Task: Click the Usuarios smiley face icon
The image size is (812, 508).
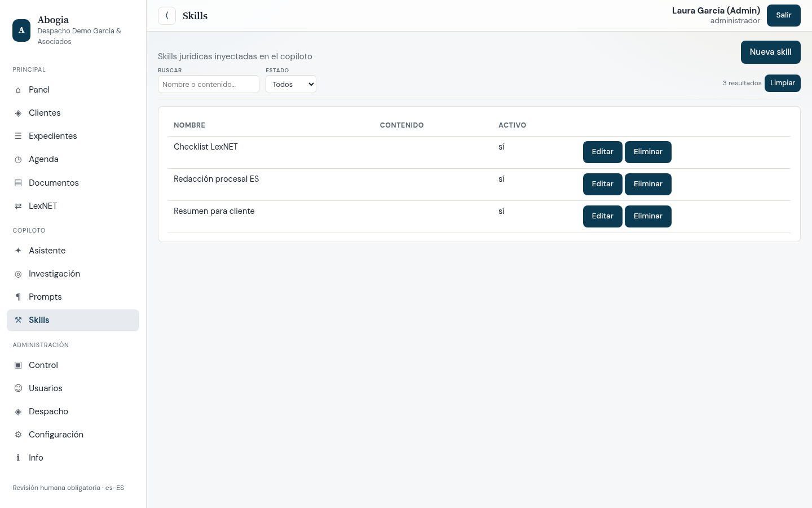Action: (x=18, y=388)
